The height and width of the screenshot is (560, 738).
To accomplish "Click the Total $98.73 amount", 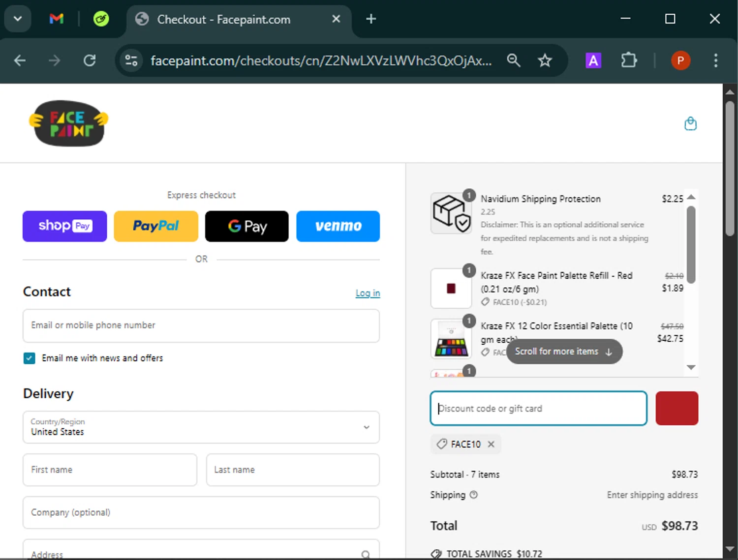I will click(679, 526).
